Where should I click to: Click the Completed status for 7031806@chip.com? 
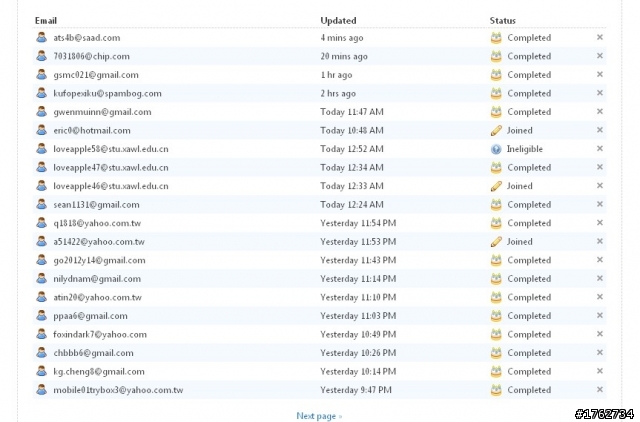tap(529, 56)
